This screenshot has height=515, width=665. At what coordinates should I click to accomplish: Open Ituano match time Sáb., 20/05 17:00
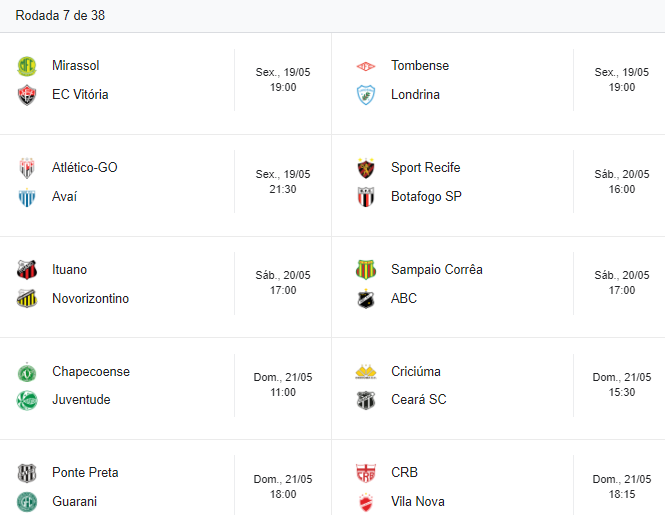pyautogui.click(x=283, y=283)
